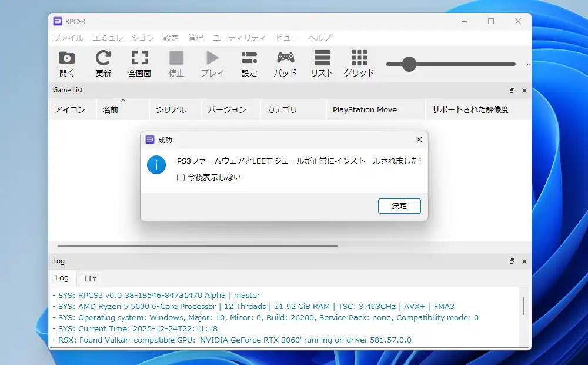Open emulator settings via the 設定 gamepad-less icon
The width and height of the screenshot is (588, 365).
click(x=249, y=63)
